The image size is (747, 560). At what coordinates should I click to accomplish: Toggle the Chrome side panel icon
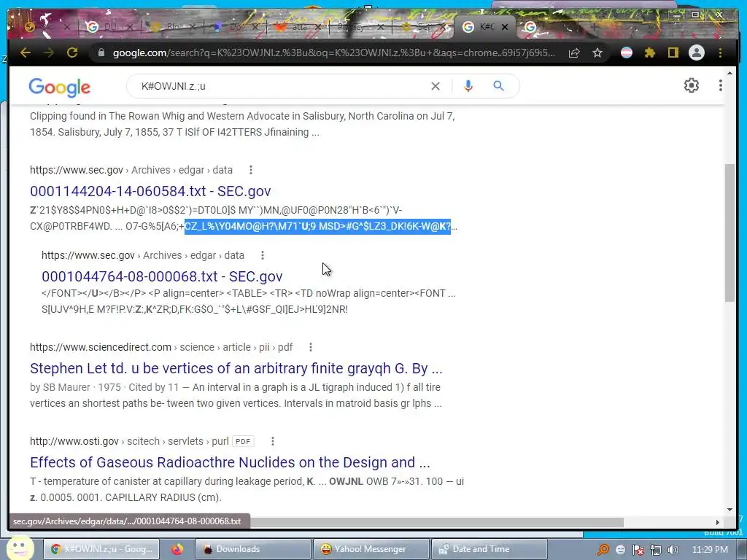(673, 52)
